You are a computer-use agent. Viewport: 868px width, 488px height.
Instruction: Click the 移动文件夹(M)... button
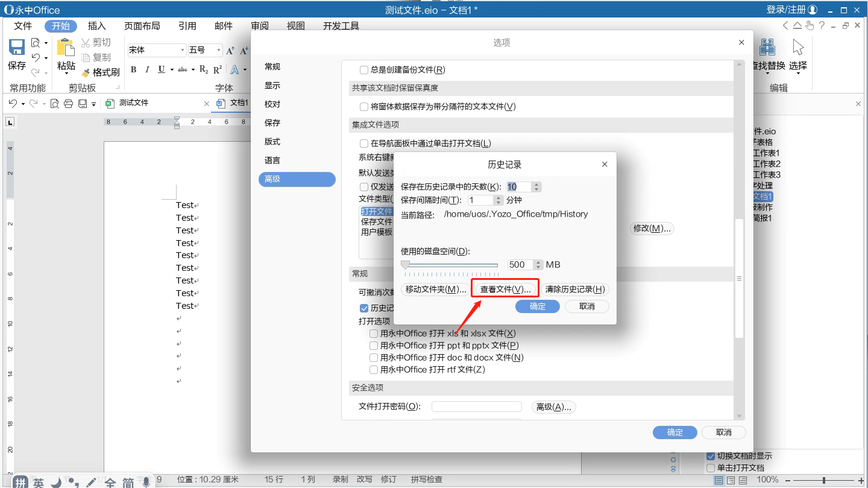436,290
